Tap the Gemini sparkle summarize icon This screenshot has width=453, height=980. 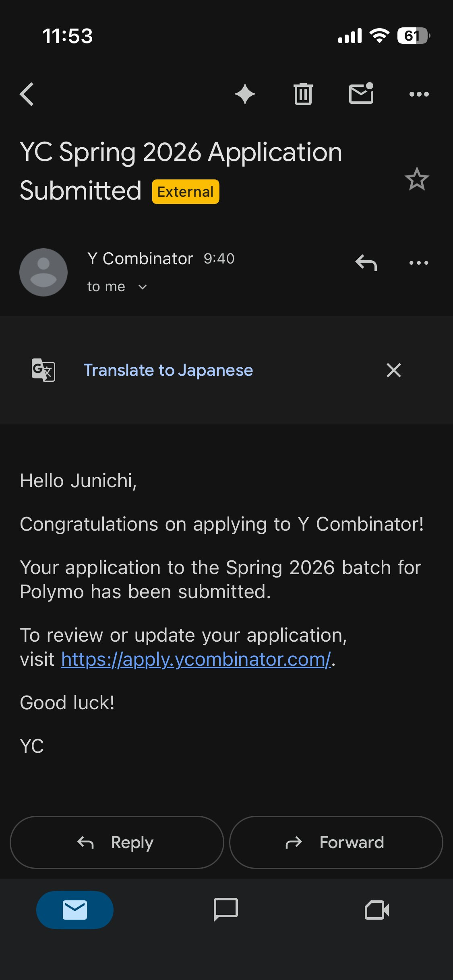245,95
